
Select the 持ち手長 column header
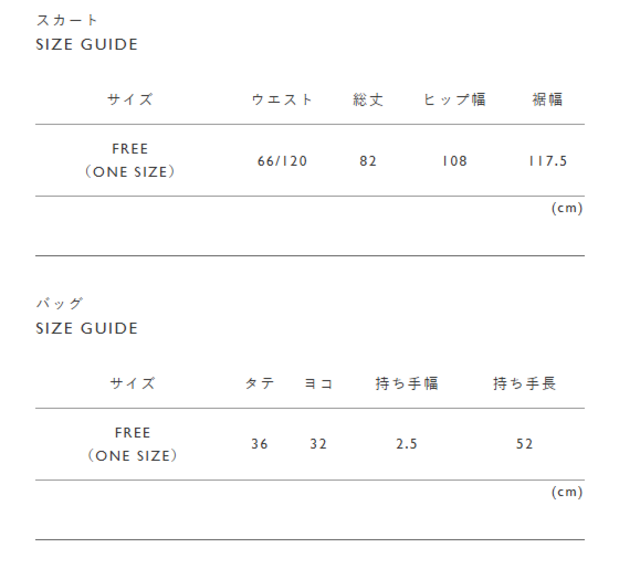524,383
